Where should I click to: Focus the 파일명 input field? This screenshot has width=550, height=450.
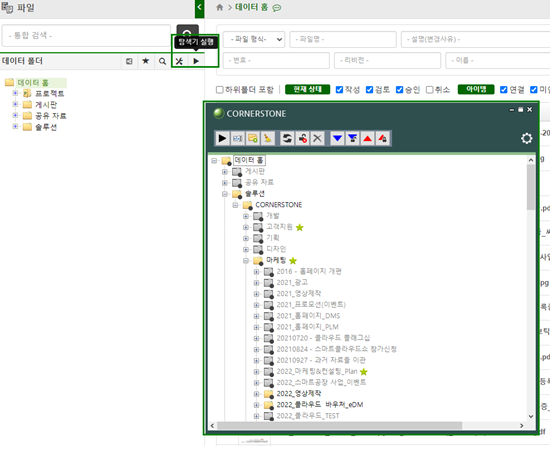coord(343,39)
